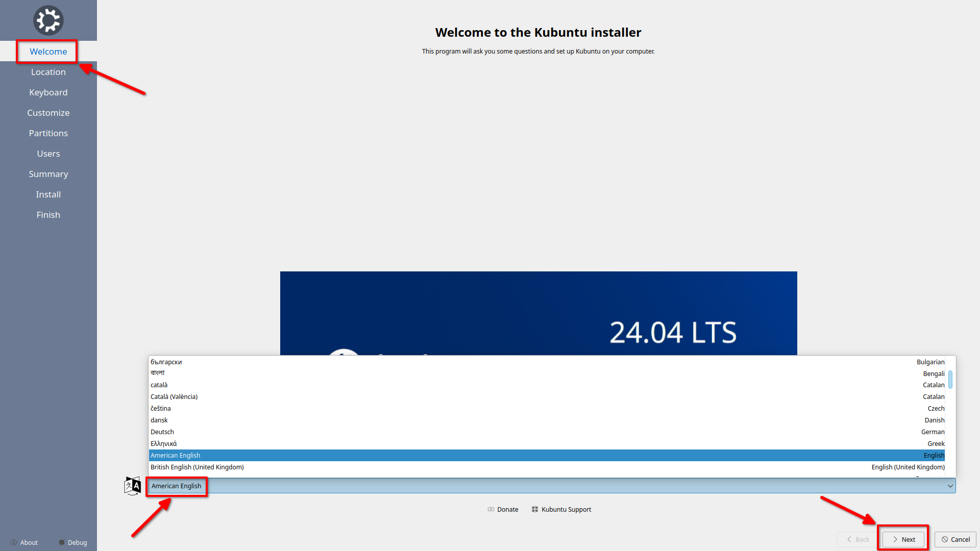The width and height of the screenshot is (980, 551).
Task: Select the Partitions step in sidebar
Action: coord(48,133)
